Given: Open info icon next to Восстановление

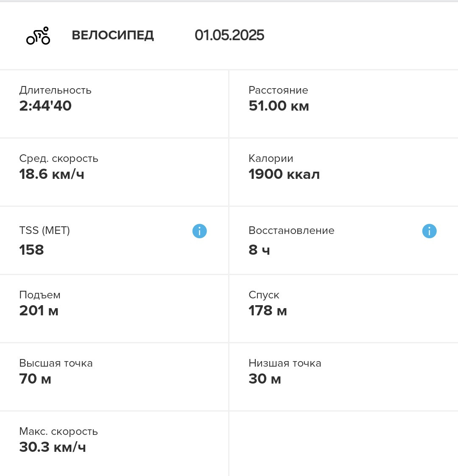Looking at the screenshot, I should click(x=429, y=231).
